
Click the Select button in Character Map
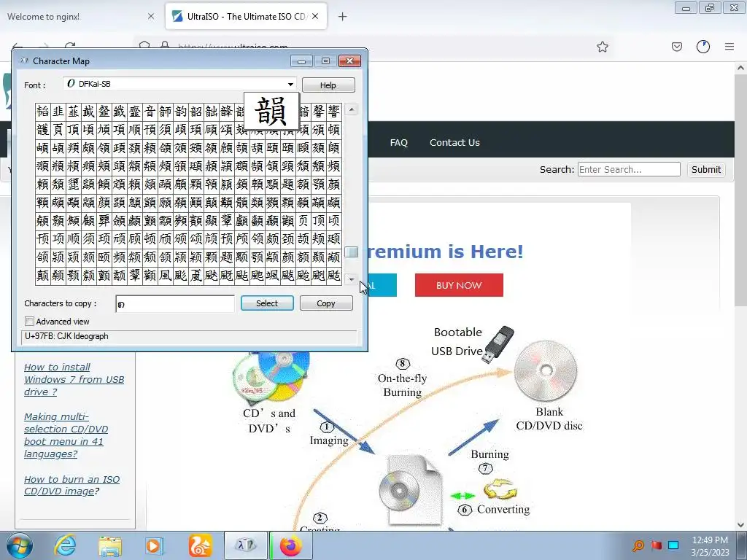267,303
